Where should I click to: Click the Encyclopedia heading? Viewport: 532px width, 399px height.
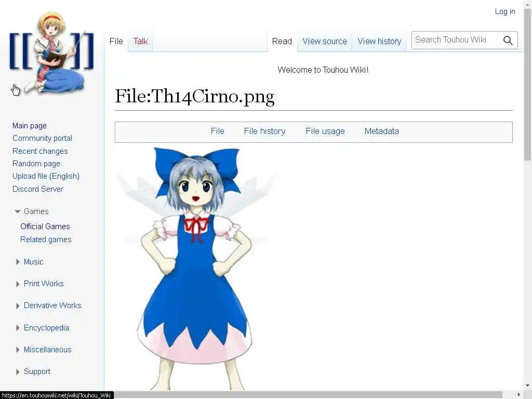coord(46,328)
